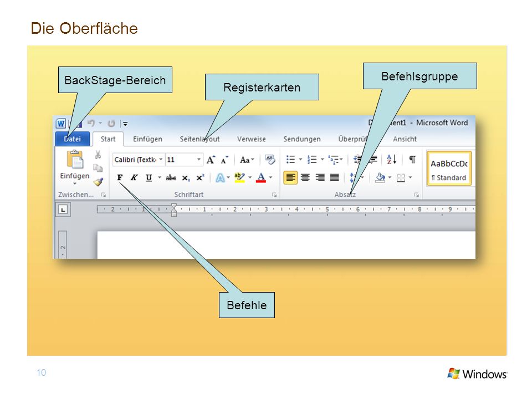
Task: Select justify alignment button
Action: [x=335, y=177]
